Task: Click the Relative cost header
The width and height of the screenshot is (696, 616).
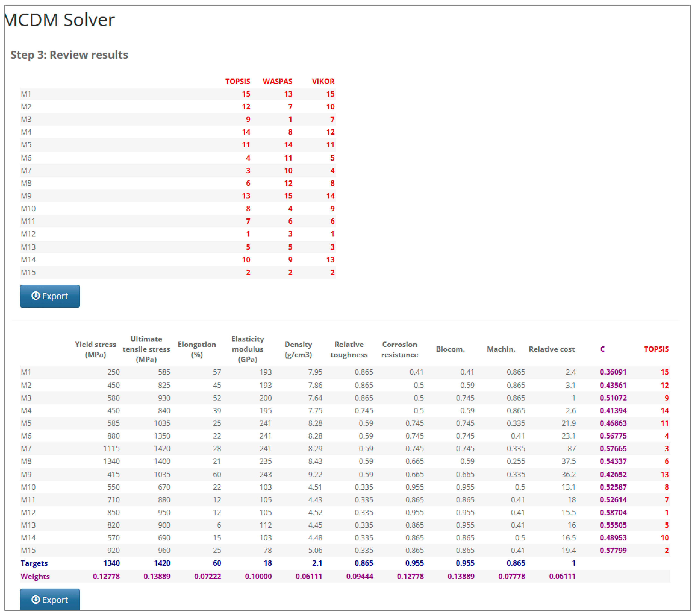Action: [x=552, y=349]
